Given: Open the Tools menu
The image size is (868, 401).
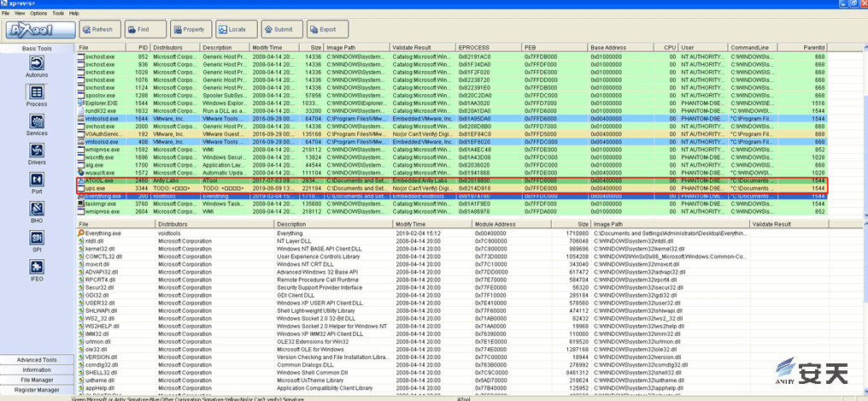Looking at the screenshot, I should point(58,13).
